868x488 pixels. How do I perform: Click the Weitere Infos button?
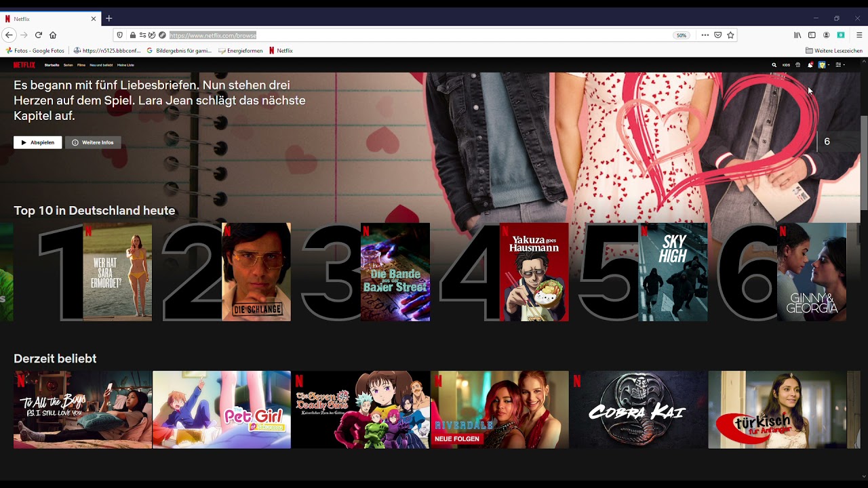[93, 142]
